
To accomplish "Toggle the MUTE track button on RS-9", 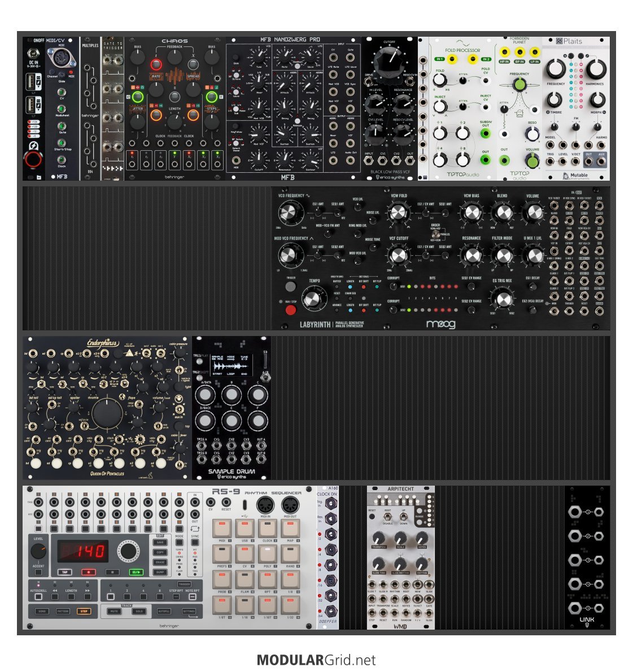I will coord(114,611).
